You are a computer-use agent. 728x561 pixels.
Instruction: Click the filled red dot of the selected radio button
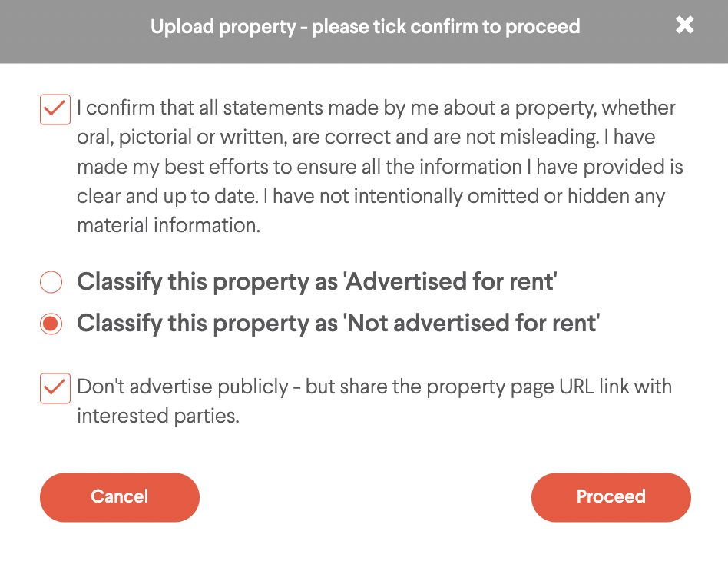(x=51, y=324)
